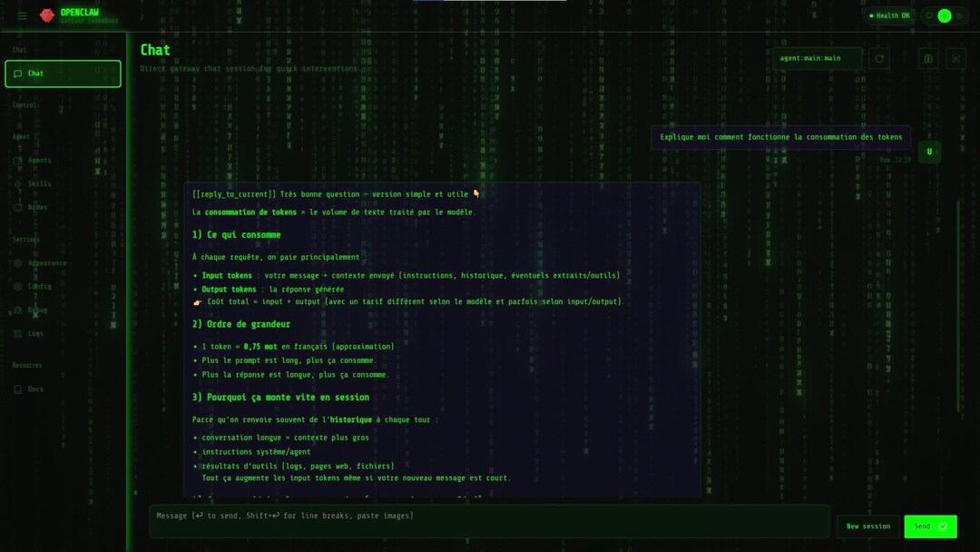Screen dimensions: 980x552
Task: Click the Health OK status indicator
Action: point(888,15)
